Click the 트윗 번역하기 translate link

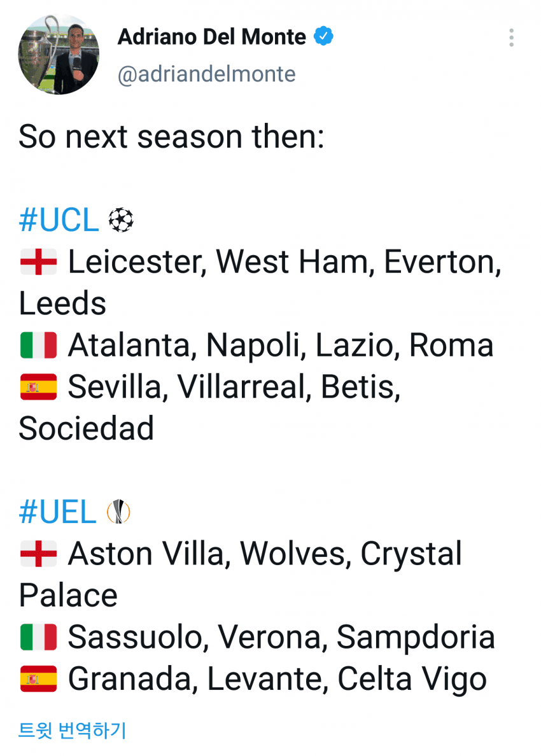[72, 730]
